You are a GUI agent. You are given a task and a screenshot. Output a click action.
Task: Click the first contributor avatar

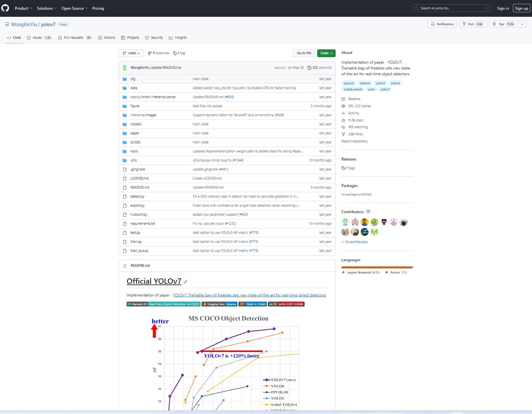[x=345, y=222]
